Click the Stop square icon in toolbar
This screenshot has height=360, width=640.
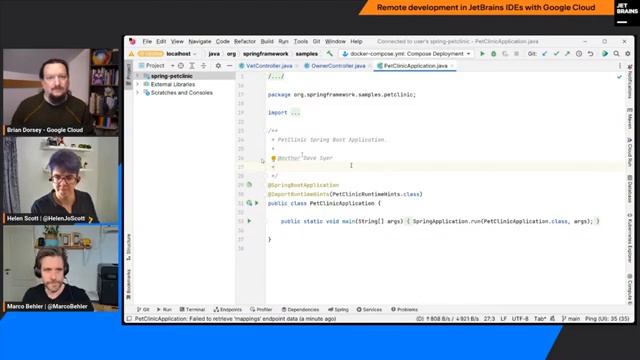click(x=516, y=54)
